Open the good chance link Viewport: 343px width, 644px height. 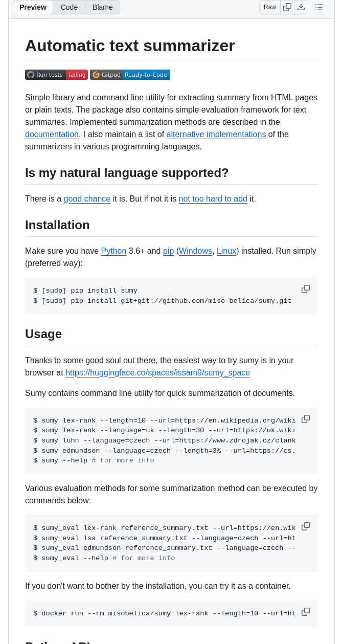pyautogui.click(x=87, y=199)
